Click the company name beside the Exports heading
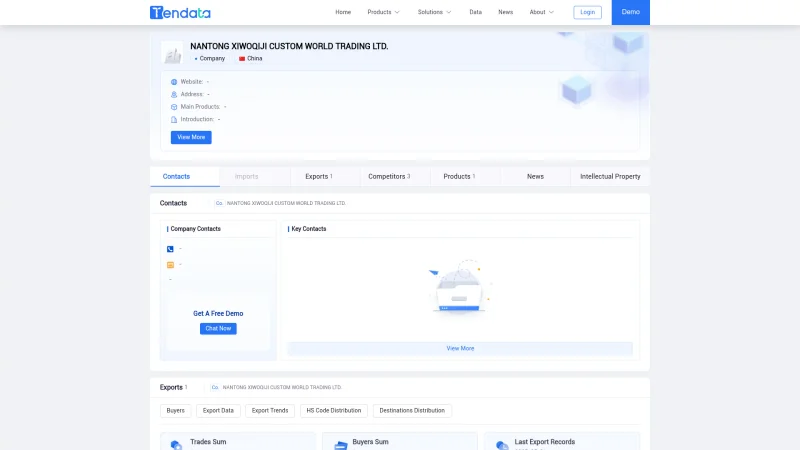Image resolution: width=800 pixels, height=450 pixels. coord(282,387)
